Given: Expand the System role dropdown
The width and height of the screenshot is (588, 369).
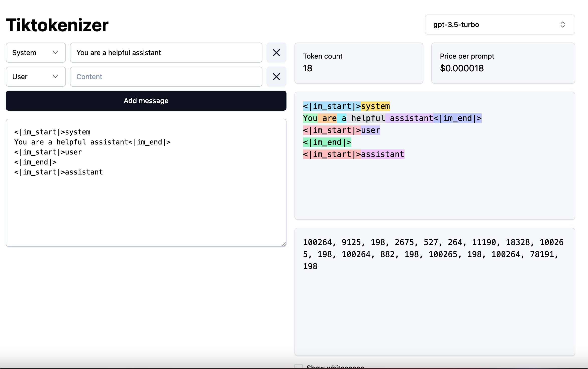Looking at the screenshot, I should [x=35, y=52].
